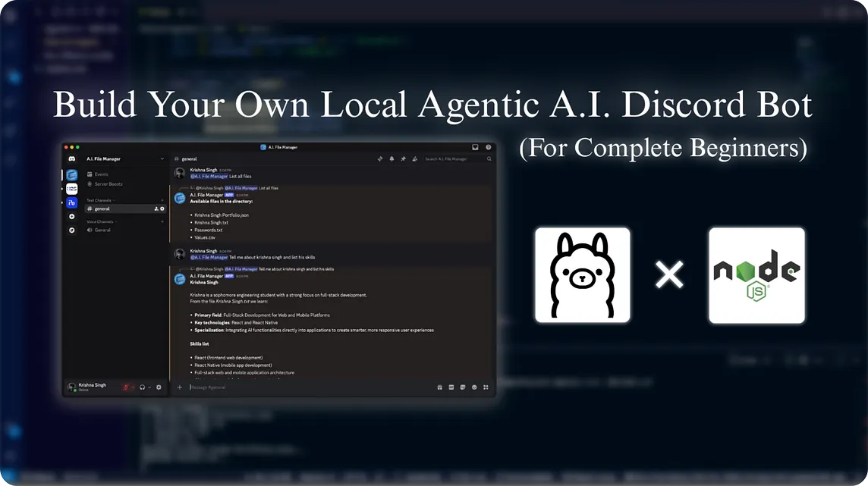This screenshot has width=868, height=486.
Task: Click A.I. File Manager bot avatar on files reply
Action: coord(179,198)
